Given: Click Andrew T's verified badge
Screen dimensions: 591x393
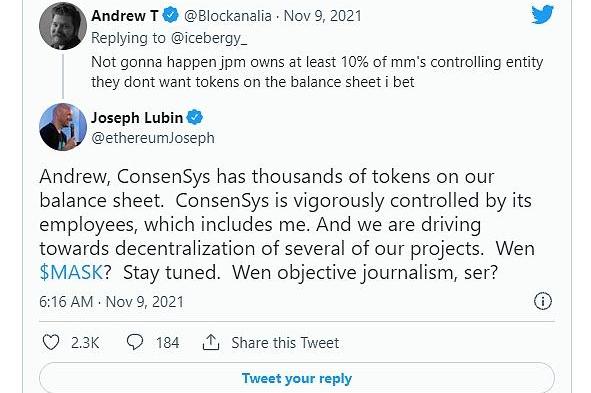Looking at the screenshot, I should [170, 15].
